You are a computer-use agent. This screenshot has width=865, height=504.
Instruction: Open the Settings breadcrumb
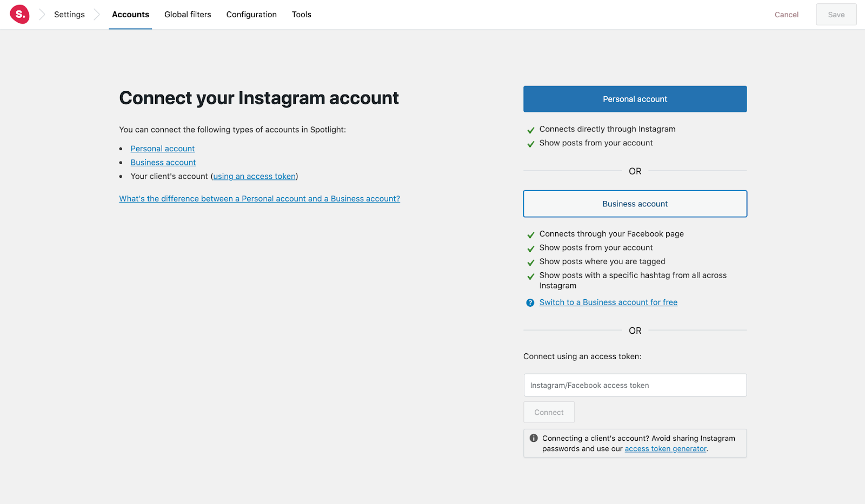click(x=69, y=15)
